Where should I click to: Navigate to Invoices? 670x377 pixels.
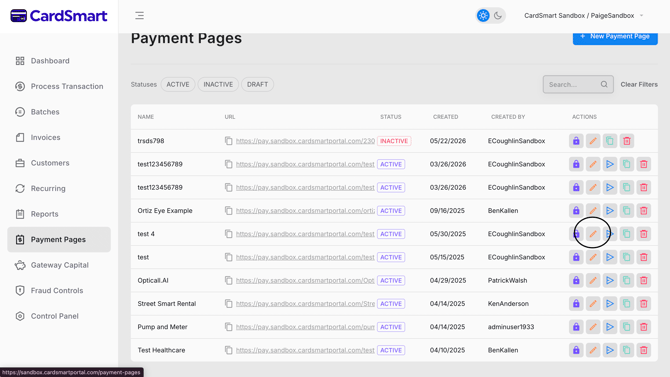(59, 138)
